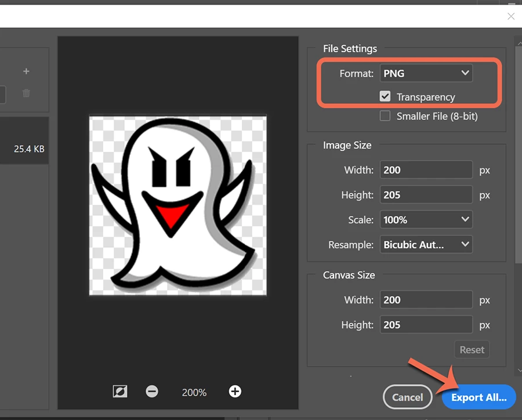Close the Export As dialog
The width and height of the screenshot is (522, 420).
point(511,16)
